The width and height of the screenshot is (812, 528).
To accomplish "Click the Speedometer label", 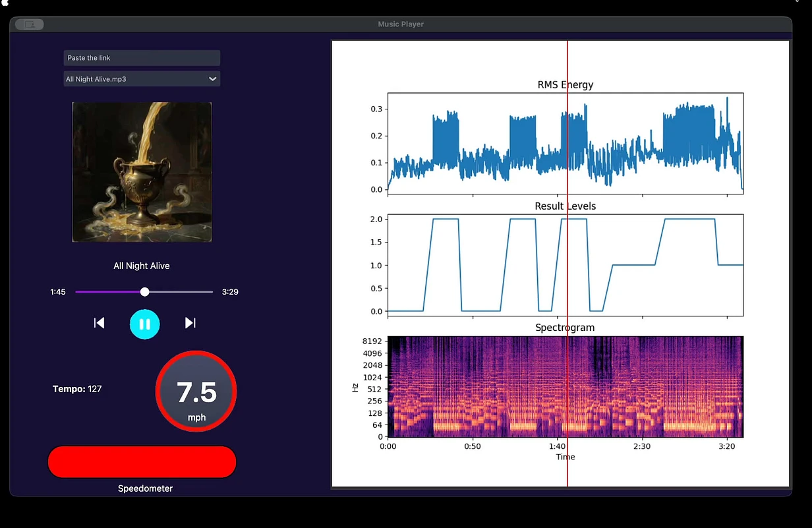I will [145, 488].
